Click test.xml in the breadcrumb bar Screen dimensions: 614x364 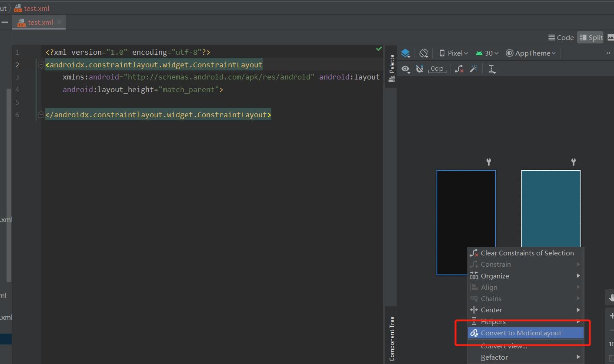click(32, 8)
